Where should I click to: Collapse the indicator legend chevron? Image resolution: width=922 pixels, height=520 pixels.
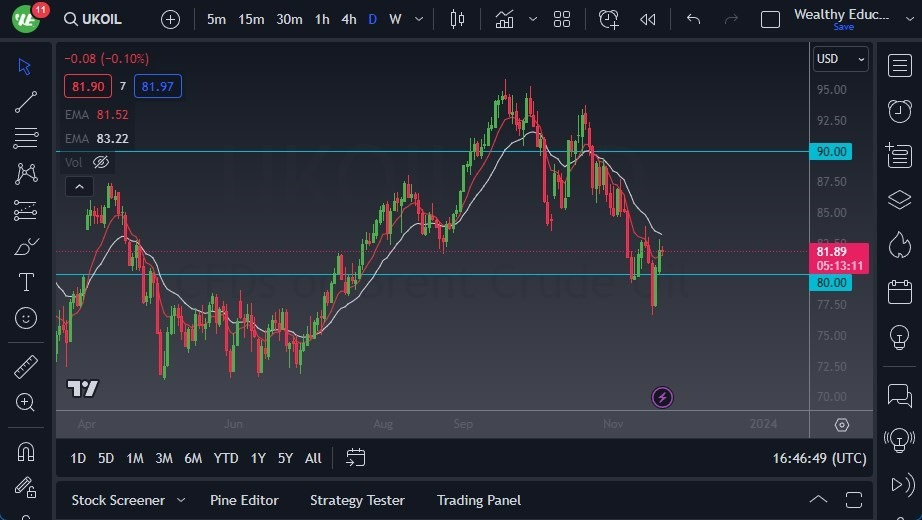(79, 186)
